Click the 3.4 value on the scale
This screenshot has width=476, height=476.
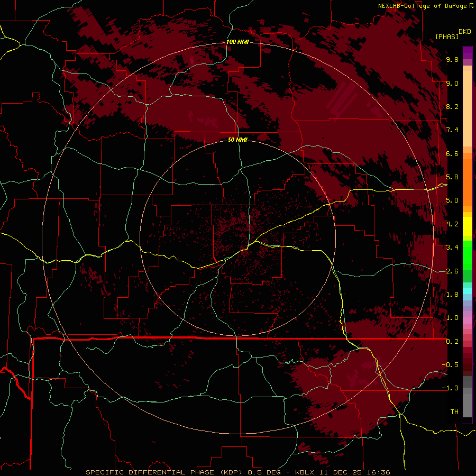[452, 248]
